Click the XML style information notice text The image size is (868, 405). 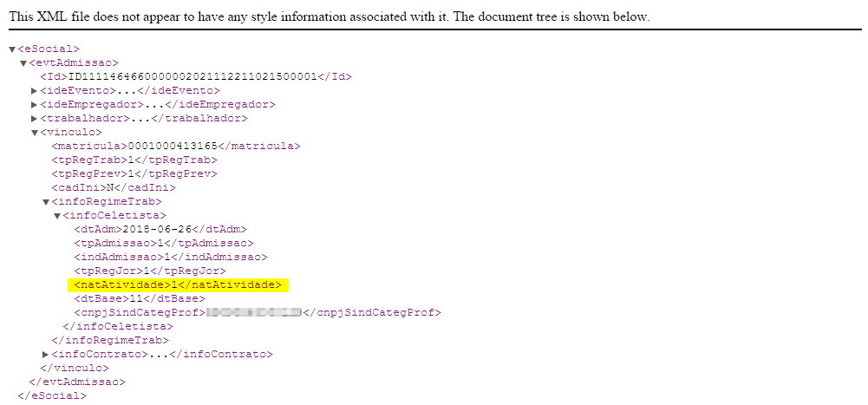tap(328, 16)
